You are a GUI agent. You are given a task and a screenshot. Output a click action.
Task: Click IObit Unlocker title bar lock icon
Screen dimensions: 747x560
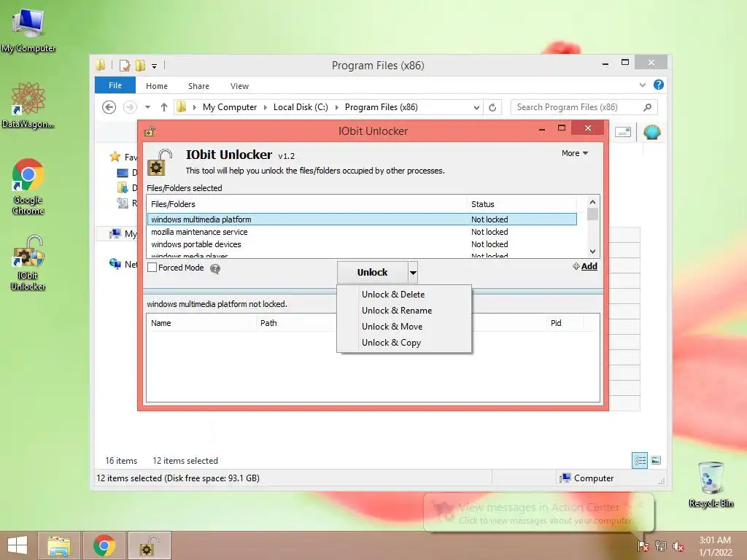150,131
